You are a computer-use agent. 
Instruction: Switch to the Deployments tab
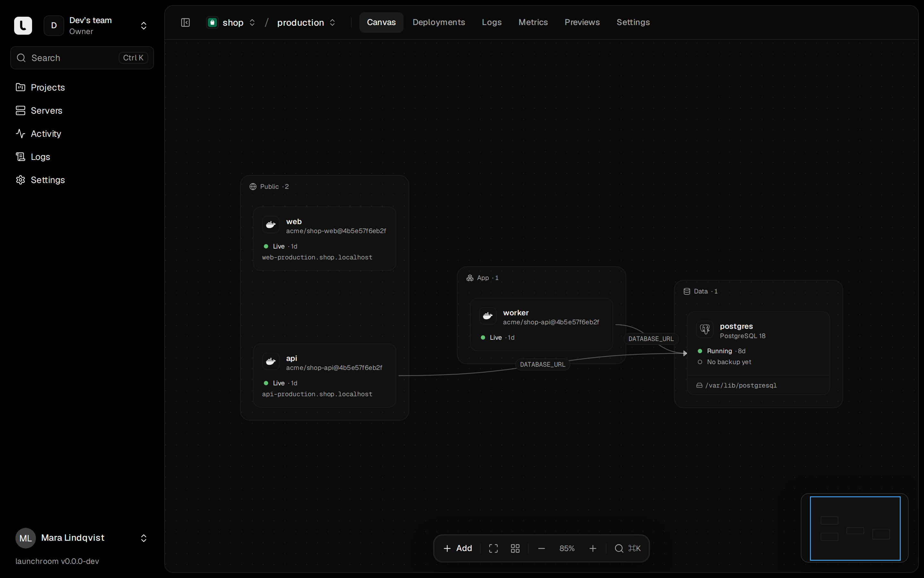439,22
